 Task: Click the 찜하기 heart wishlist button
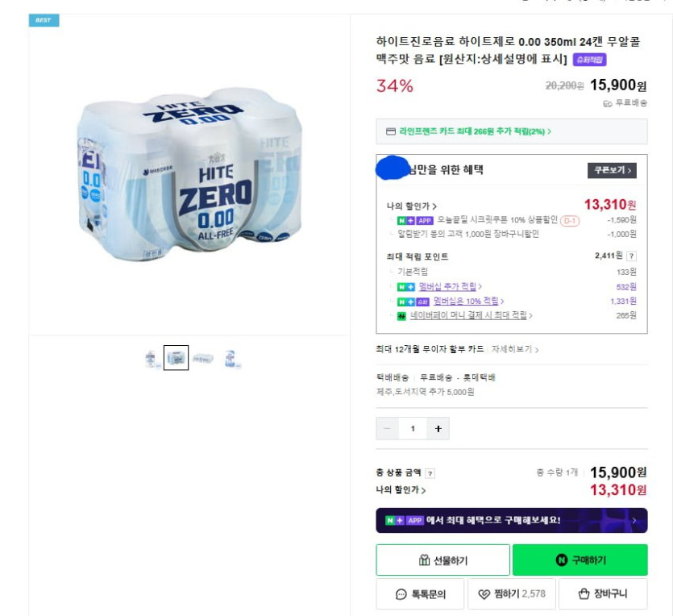(x=512, y=594)
